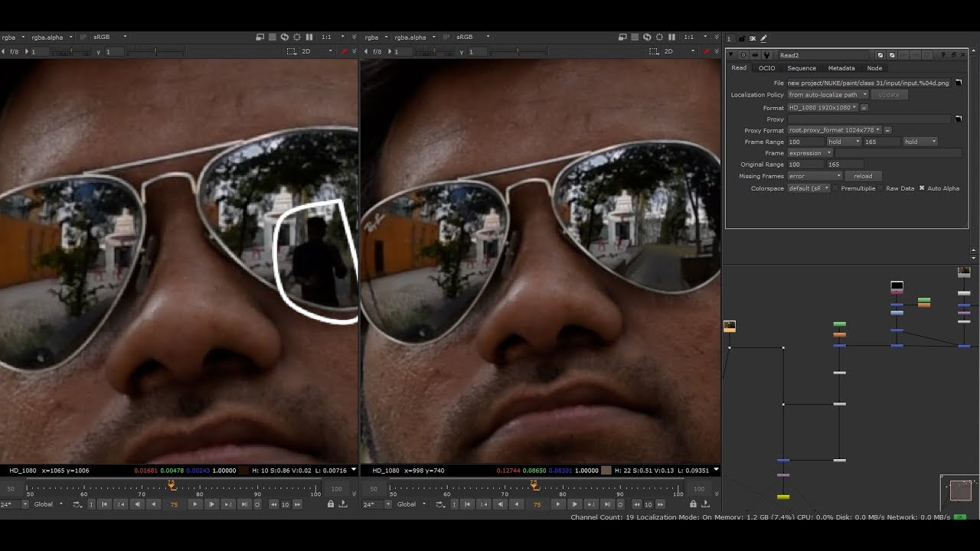Click left viewer pause updating icon
Viewport: 980px width, 551px height.
pyautogui.click(x=309, y=37)
